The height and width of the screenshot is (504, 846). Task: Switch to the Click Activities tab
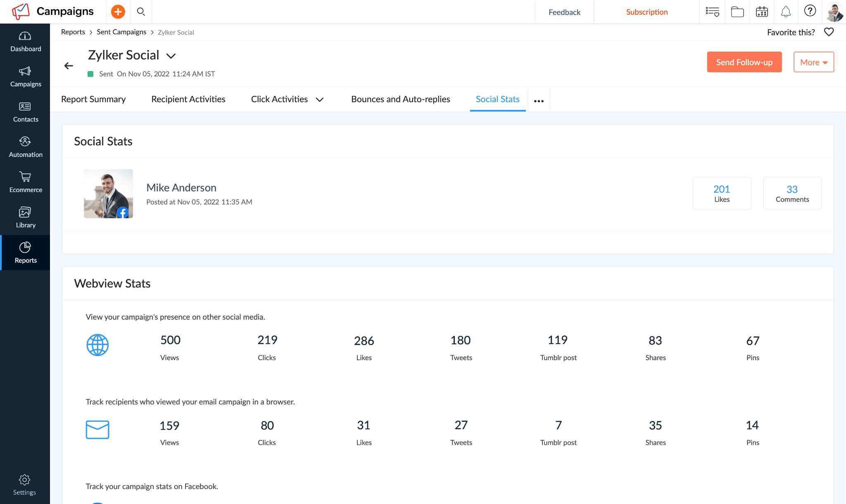tap(279, 99)
